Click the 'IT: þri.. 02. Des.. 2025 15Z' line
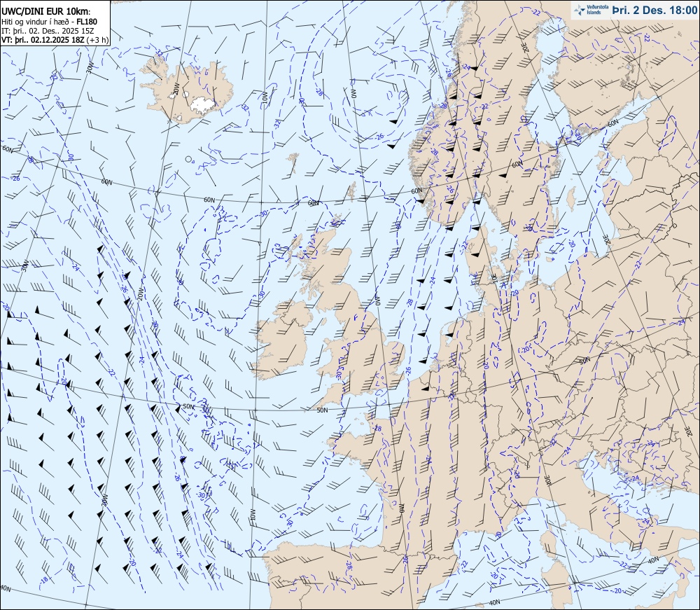Screen dimensions: 700x610 (48, 30)
